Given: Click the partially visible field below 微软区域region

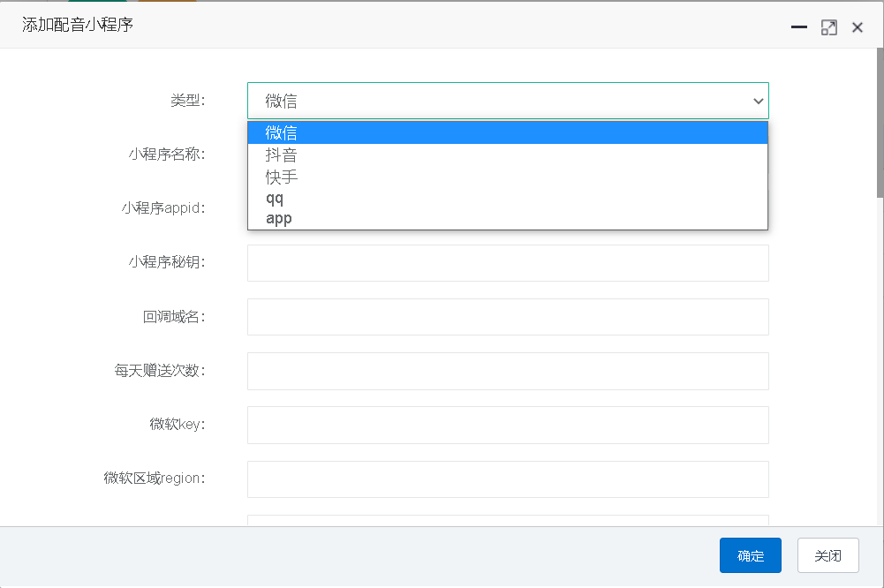Looking at the screenshot, I should coord(507,520).
